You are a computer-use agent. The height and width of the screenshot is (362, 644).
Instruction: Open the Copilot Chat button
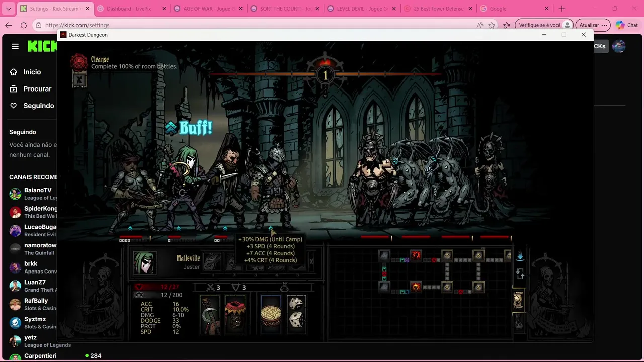(x=627, y=25)
